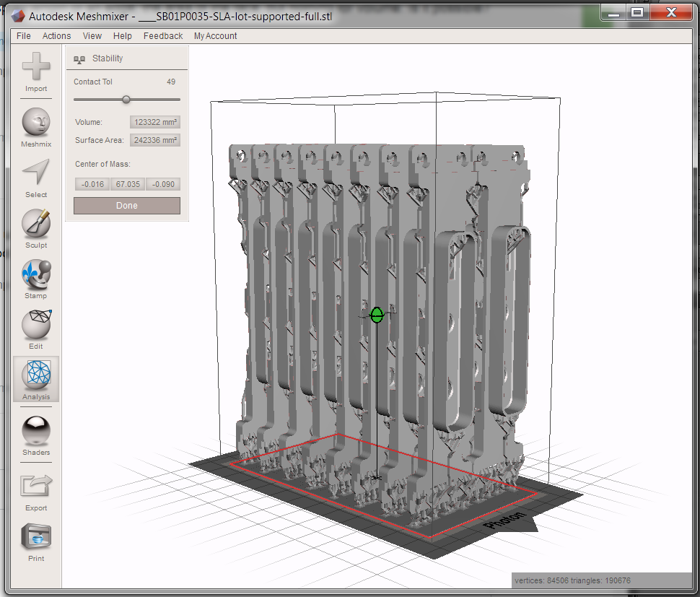Adjust the Contact Tol slider

pyautogui.click(x=127, y=99)
